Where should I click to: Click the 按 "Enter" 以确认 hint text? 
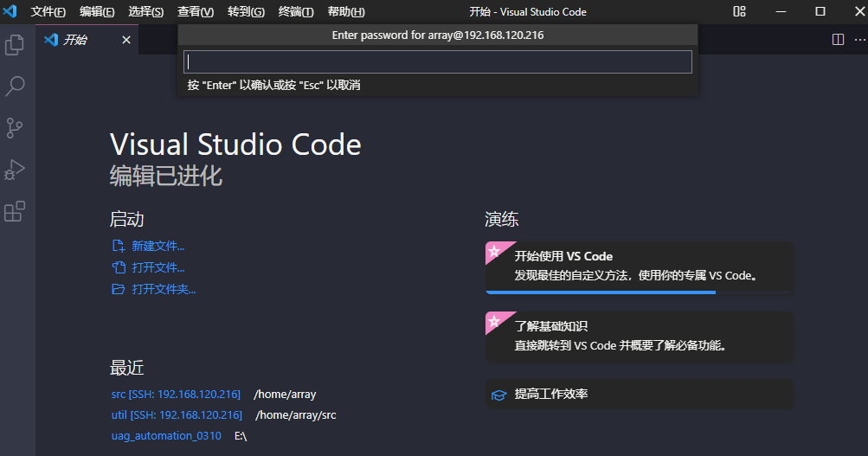[273, 85]
